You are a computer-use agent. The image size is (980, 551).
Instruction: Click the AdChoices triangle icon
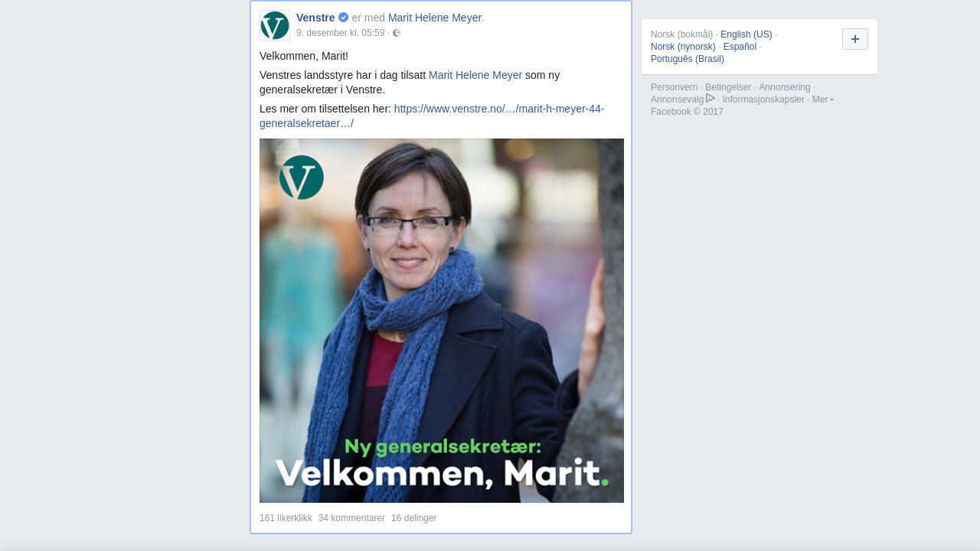[710, 98]
